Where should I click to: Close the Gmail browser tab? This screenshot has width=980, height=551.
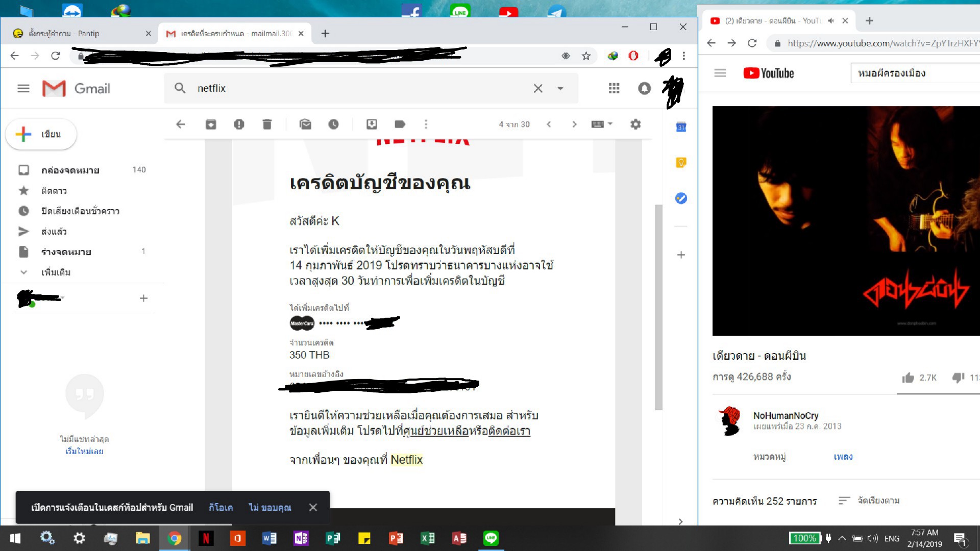(x=301, y=33)
